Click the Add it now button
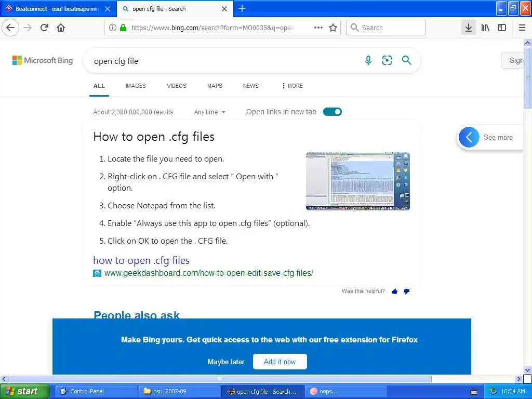532x399 pixels. click(280, 362)
